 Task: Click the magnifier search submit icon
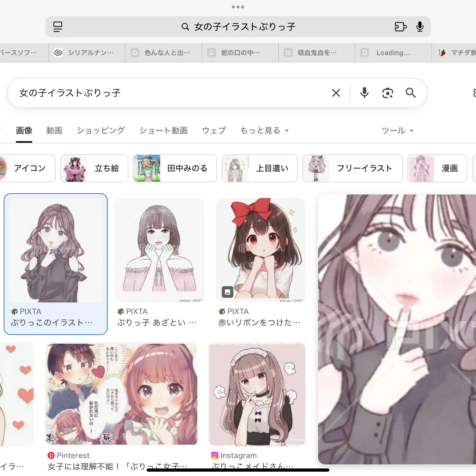[x=410, y=93]
